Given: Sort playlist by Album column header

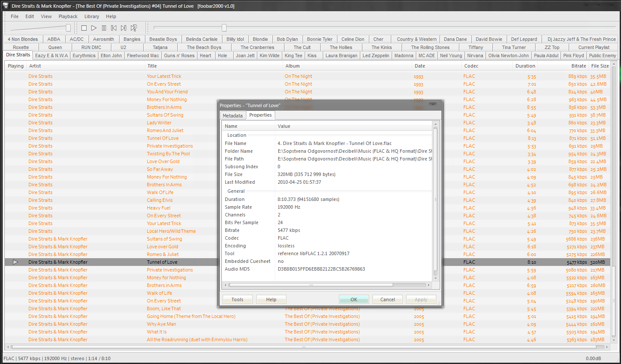Looking at the screenshot, I should (x=347, y=66).
